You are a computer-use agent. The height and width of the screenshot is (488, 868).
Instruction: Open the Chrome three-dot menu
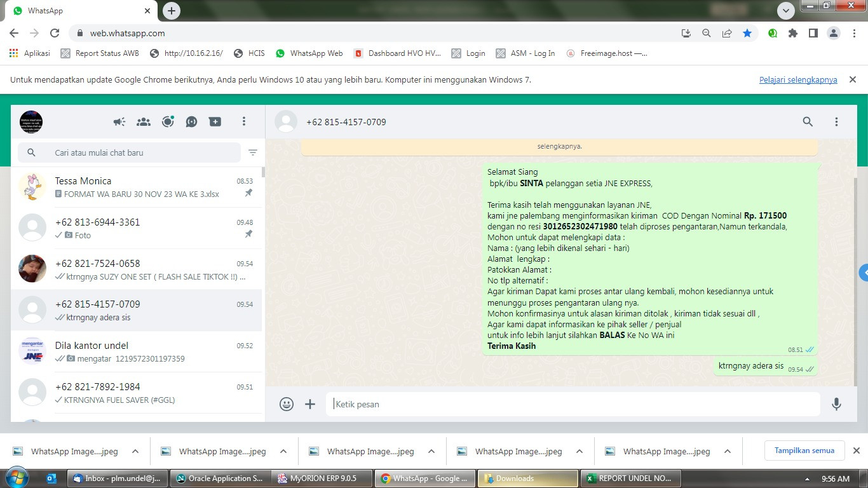(x=854, y=33)
